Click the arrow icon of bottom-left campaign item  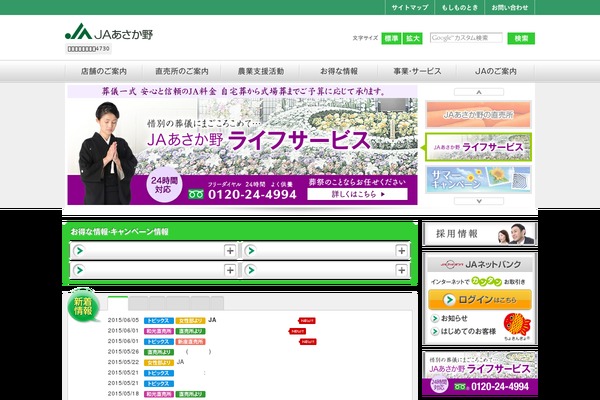79,270
